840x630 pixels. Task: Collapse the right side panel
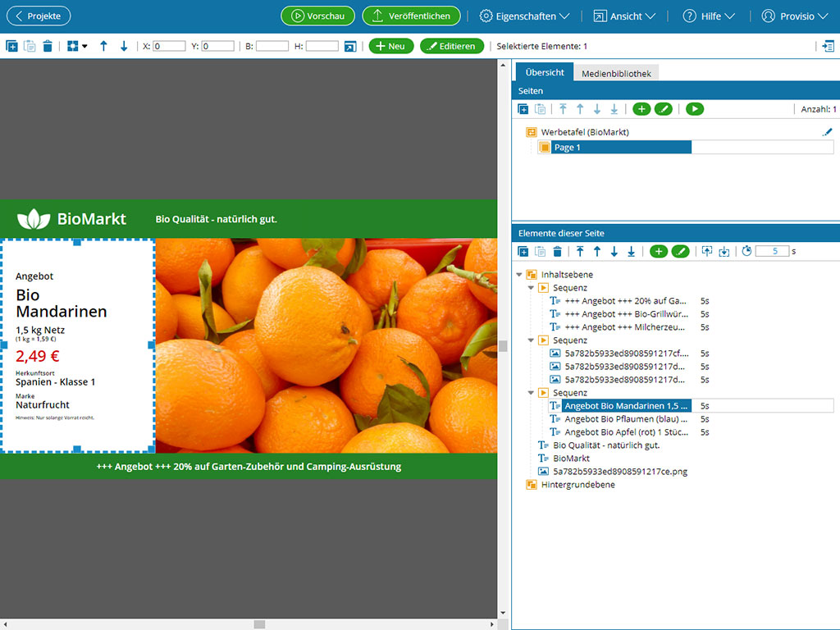(828, 47)
